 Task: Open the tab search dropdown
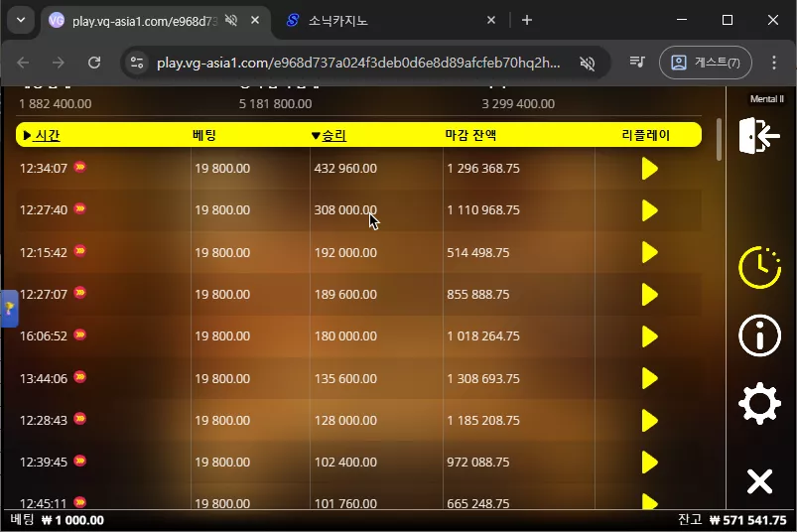21,20
